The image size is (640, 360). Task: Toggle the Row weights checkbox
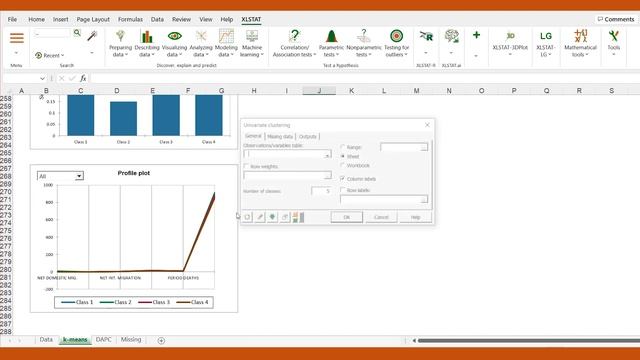246,167
